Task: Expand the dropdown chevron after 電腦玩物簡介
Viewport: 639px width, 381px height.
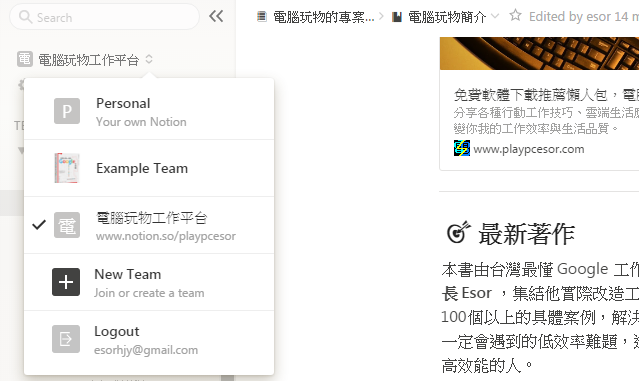Action: click(495, 16)
